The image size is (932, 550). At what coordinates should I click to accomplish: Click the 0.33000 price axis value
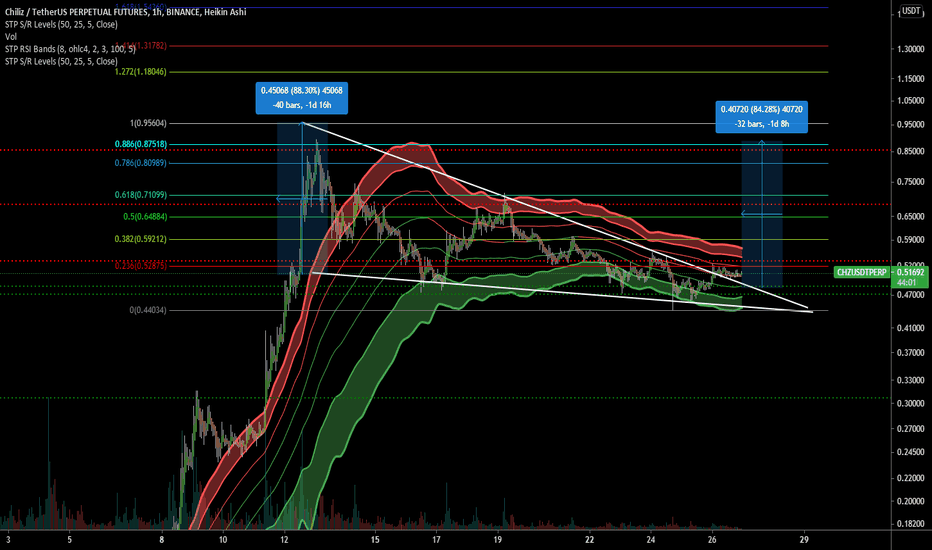point(911,380)
